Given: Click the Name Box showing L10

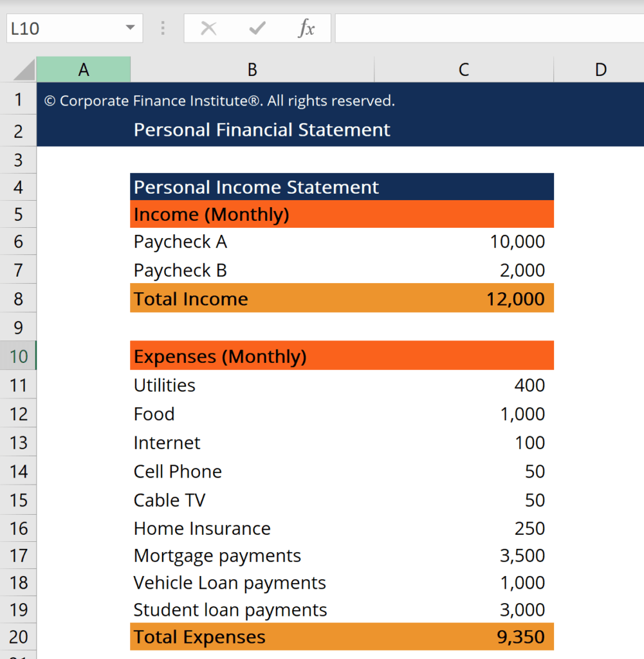Looking at the screenshot, I should pyautogui.click(x=64, y=28).
